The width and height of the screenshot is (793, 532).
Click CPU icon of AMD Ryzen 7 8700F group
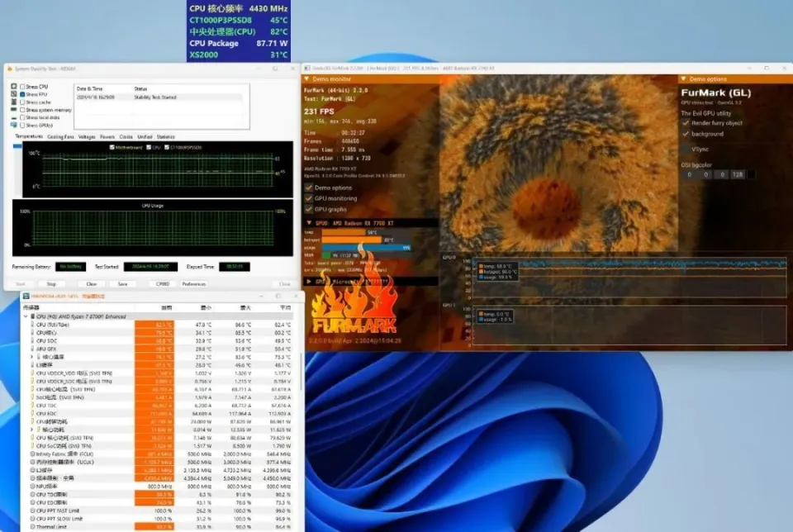[x=33, y=316]
